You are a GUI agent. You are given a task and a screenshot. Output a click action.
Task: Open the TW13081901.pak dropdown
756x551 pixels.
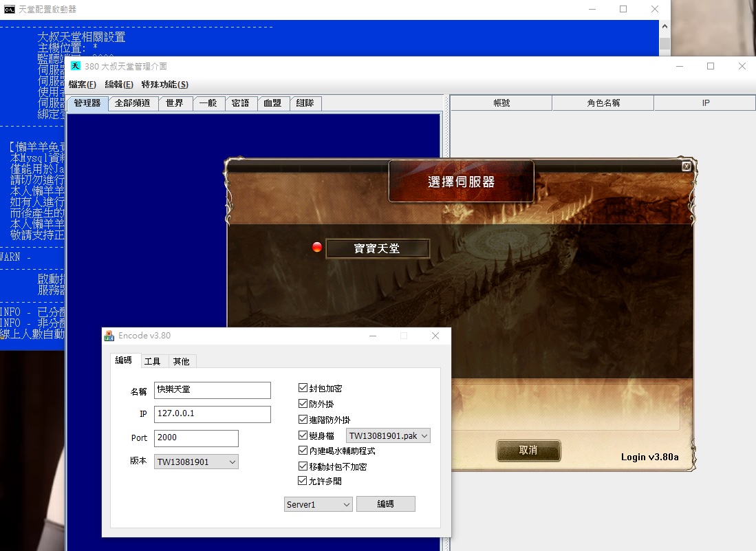388,436
